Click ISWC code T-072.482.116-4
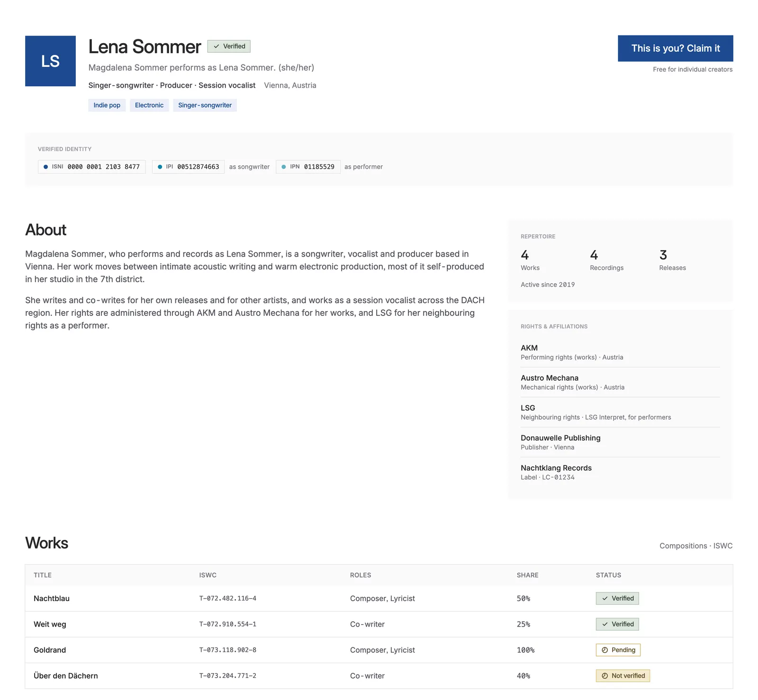The height and width of the screenshot is (700, 758). pos(227,598)
